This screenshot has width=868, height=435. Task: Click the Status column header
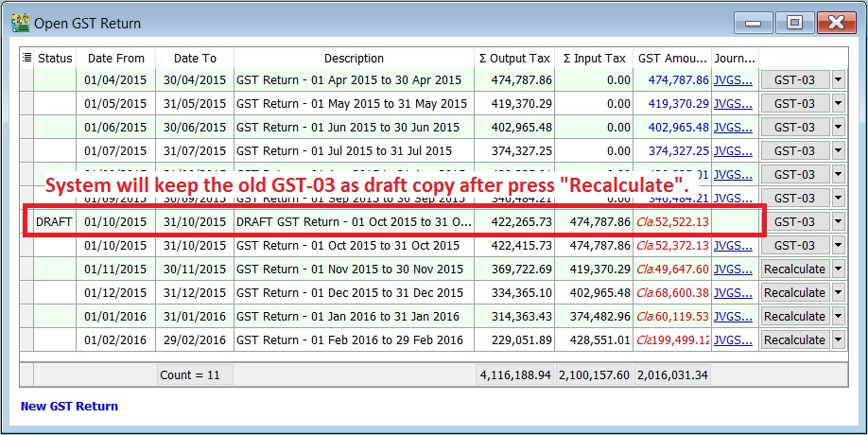55,59
